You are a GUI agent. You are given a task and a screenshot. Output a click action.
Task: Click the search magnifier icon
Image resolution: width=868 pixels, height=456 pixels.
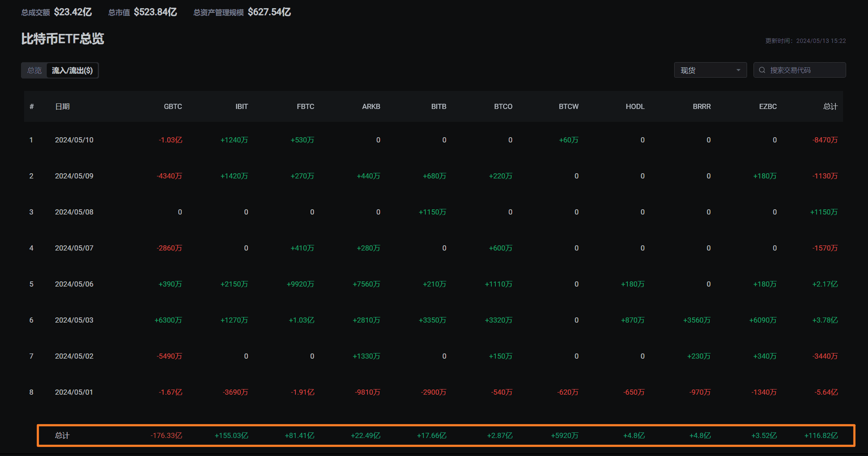[x=762, y=70]
